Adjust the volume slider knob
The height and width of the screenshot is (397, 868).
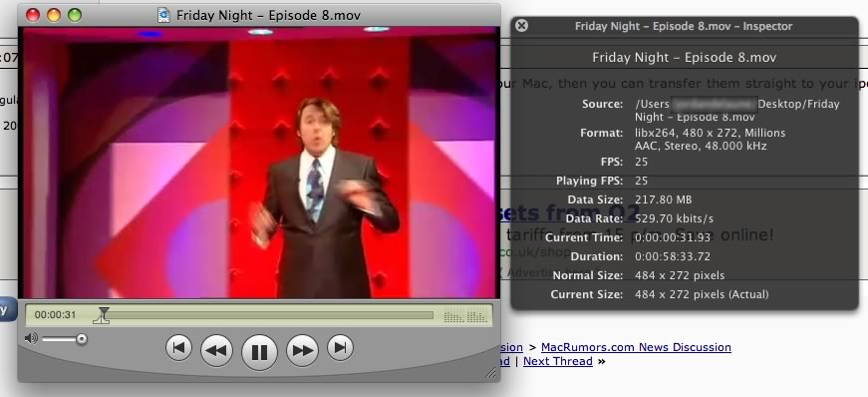[x=82, y=339]
